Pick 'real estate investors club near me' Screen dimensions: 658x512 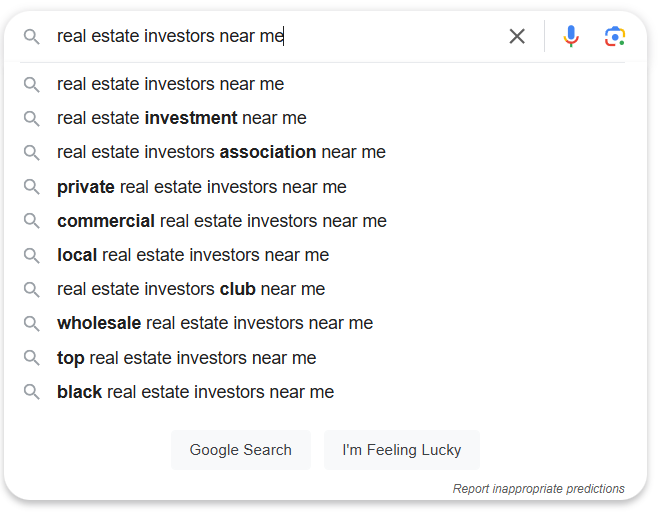[x=191, y=289]
